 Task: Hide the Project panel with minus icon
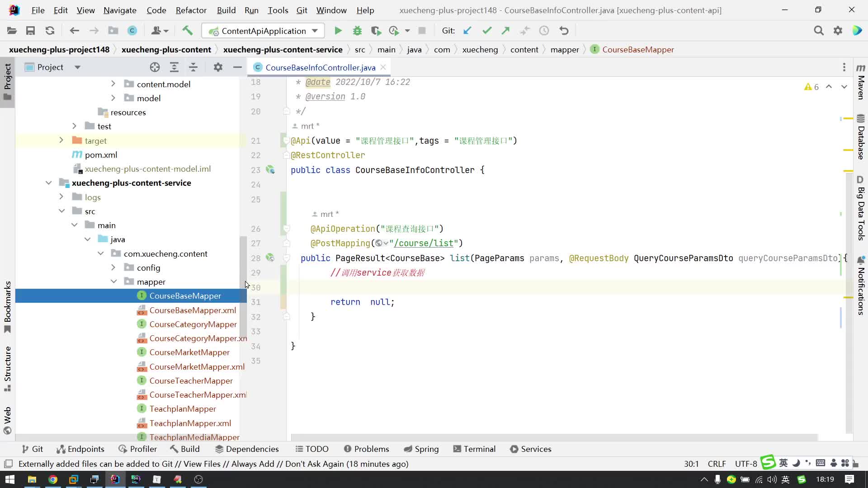tap(237, 67)
